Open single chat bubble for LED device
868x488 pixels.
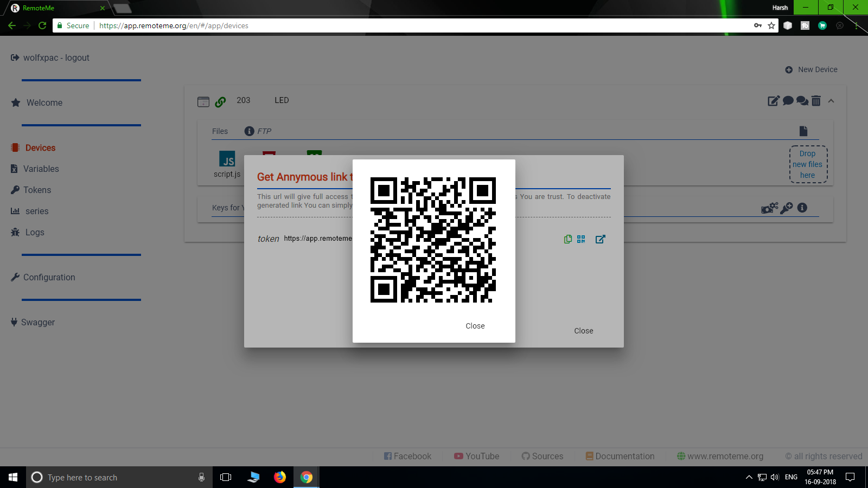click(x=788, y=101)
